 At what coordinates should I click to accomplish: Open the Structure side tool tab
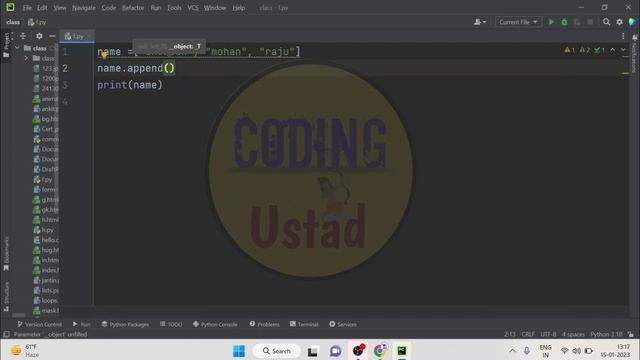tap(6, 297)
